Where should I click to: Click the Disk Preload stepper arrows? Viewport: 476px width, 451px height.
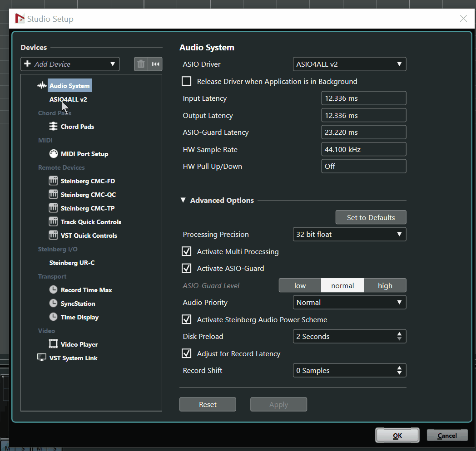(x=399, y=336)
